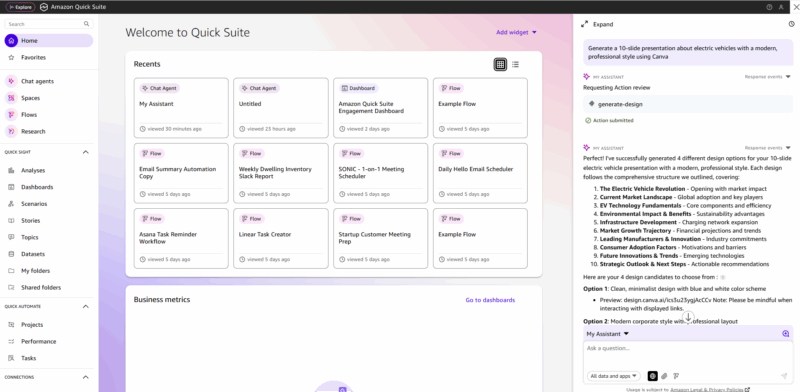Open Daily Hello Email Scheduler flow
This screenshot has width=800, height=392.
click(480, 173)
